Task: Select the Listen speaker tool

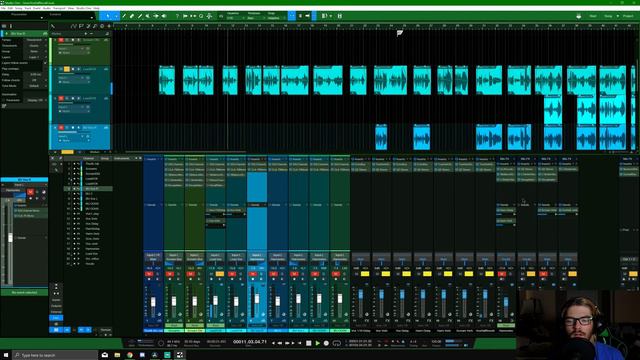Action: click(x=164, y=16)
